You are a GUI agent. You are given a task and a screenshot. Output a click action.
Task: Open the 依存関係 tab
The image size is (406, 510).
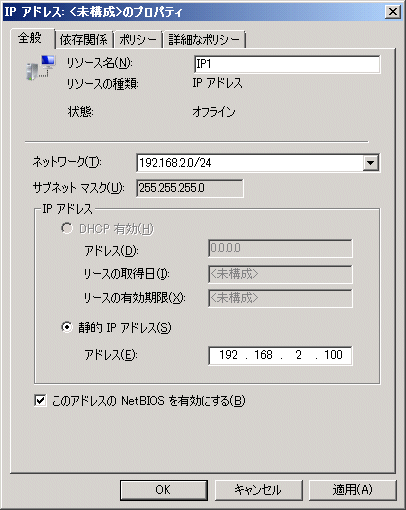pos(83,40)
